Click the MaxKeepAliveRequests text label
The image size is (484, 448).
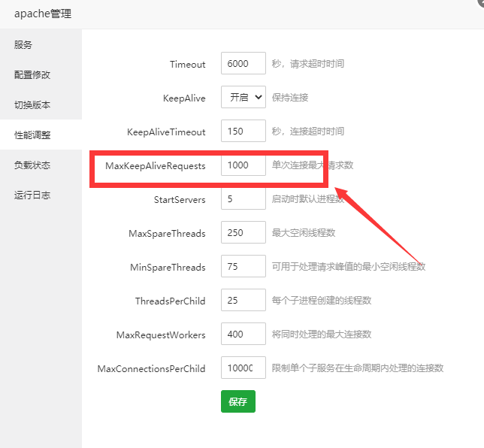tap(156, 166)
